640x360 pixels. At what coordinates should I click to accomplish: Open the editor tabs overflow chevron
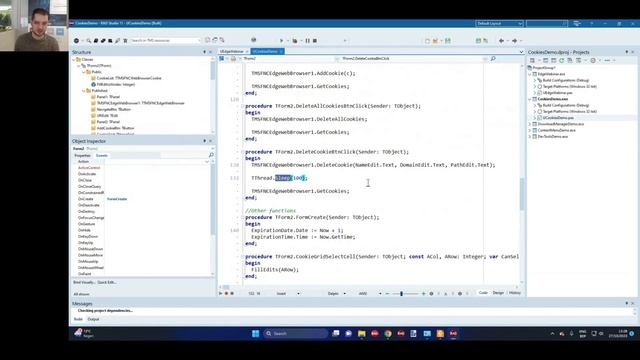click(x=521, y=52)
